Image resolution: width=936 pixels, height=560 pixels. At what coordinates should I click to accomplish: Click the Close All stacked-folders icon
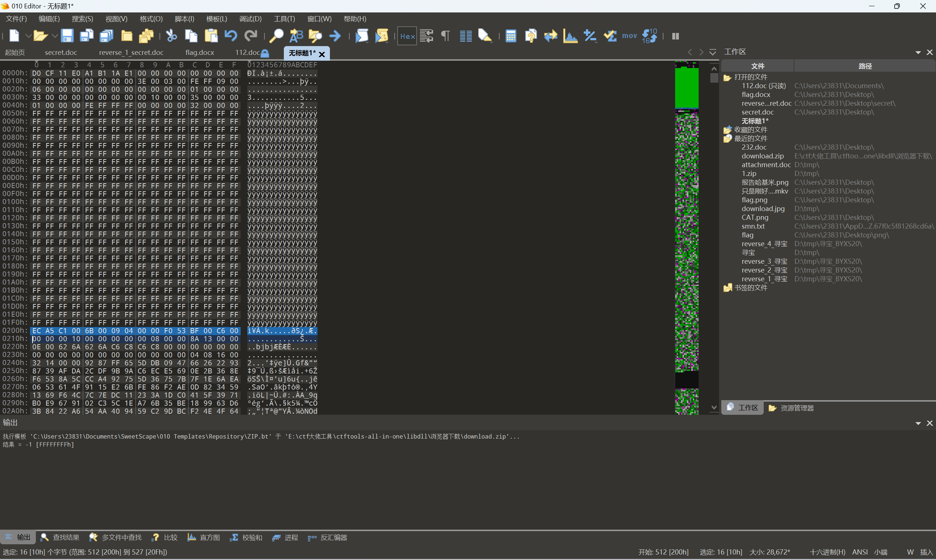146,36
